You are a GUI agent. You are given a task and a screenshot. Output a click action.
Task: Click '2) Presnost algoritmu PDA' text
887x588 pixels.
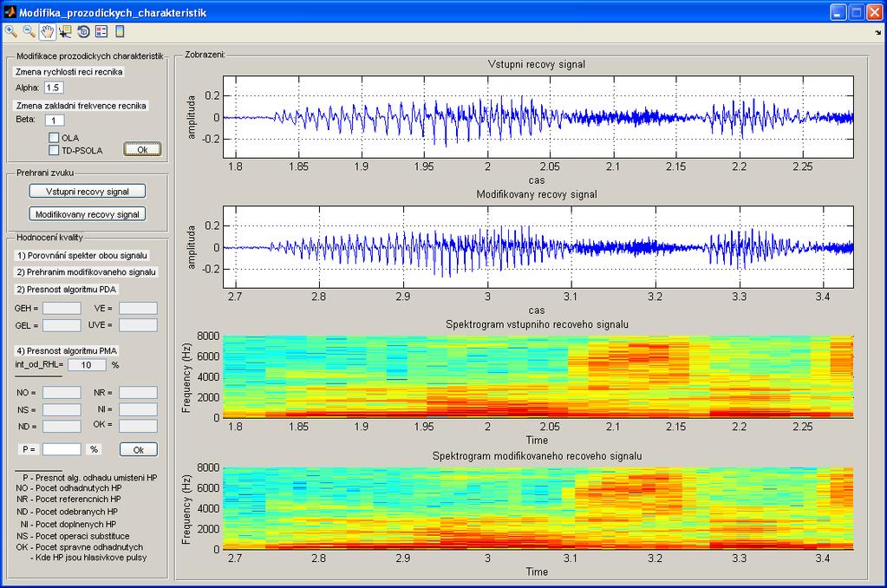point(66,289)
